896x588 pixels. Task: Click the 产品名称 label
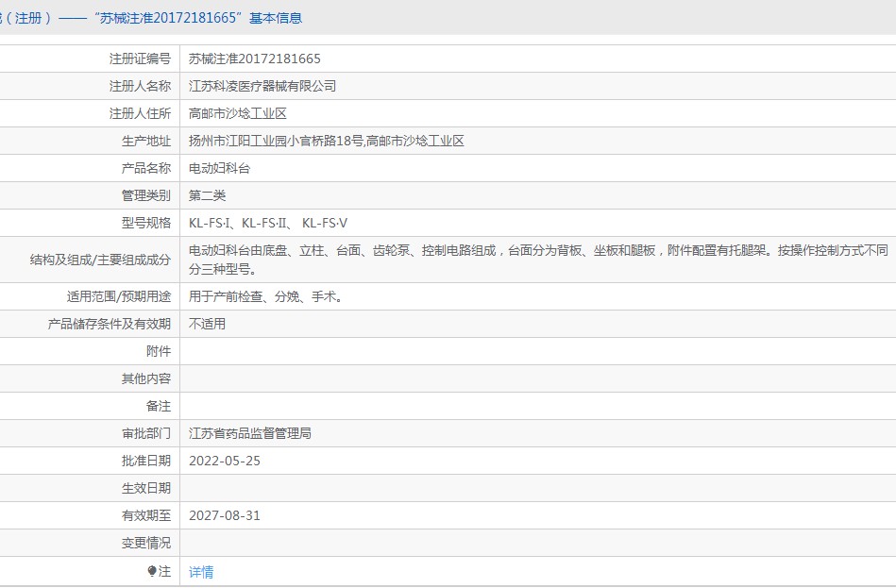click(146, 169)
